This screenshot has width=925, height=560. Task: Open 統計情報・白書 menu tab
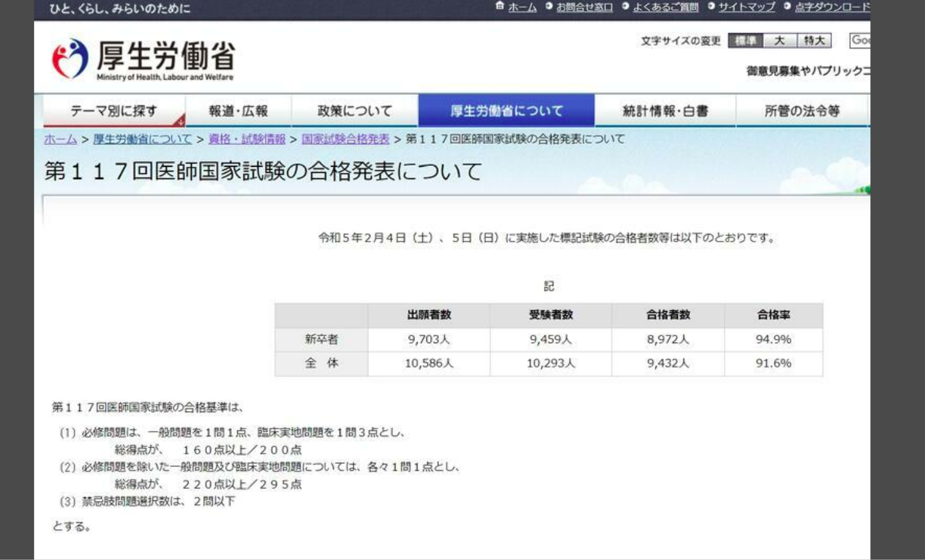point(665,111)
